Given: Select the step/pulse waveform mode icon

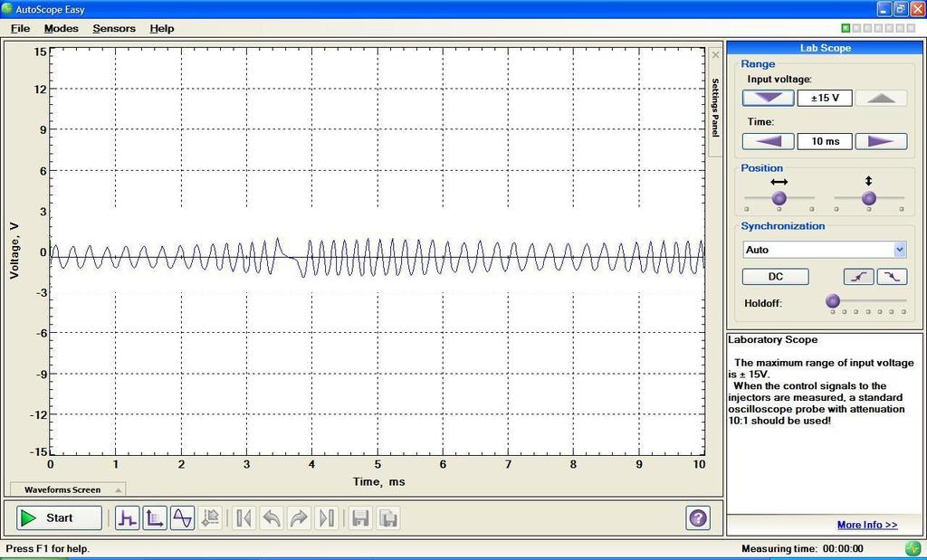Looking at the screenshot, I should click(127, 518).
